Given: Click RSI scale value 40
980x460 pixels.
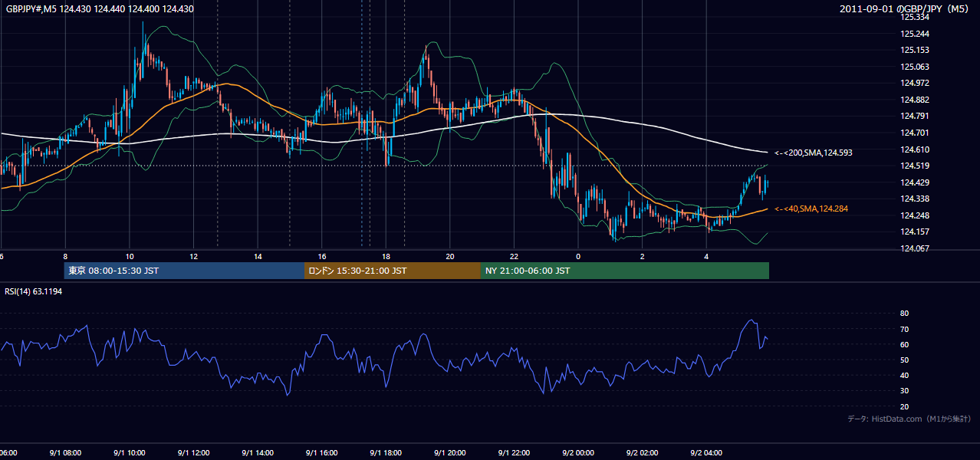Looking at the screenshot, I should pos(905,375).
